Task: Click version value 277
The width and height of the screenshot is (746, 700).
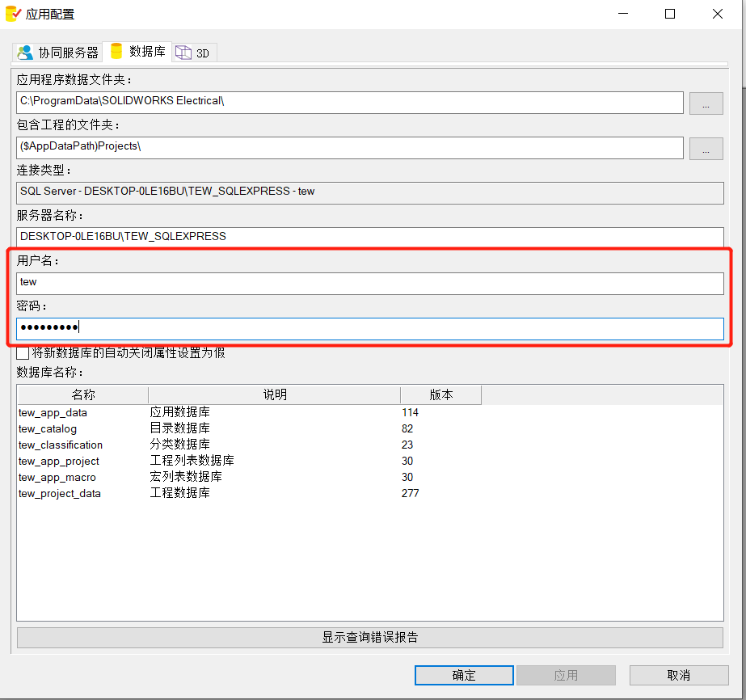Action: (410, 493)
